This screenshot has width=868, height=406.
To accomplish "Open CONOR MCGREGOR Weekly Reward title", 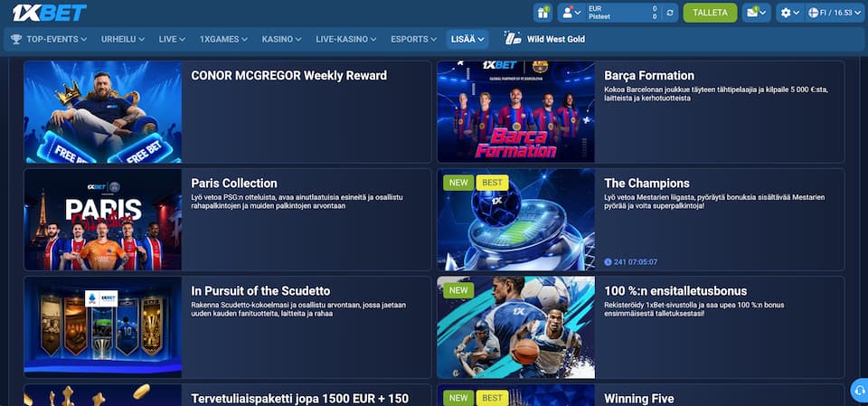I will tap(289, 75).
